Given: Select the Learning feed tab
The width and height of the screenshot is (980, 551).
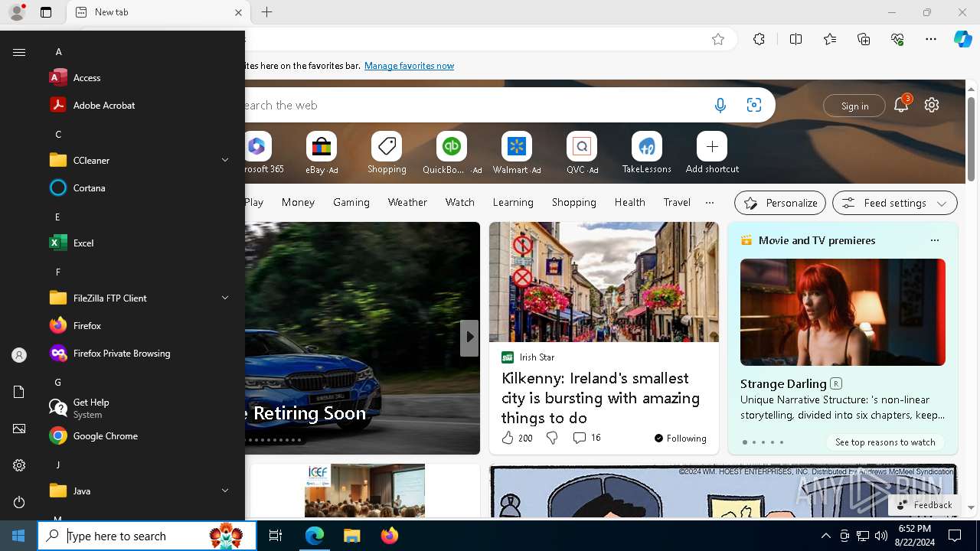Looking at the screenshot, I should pyautogui.click(x=513, y=202).
